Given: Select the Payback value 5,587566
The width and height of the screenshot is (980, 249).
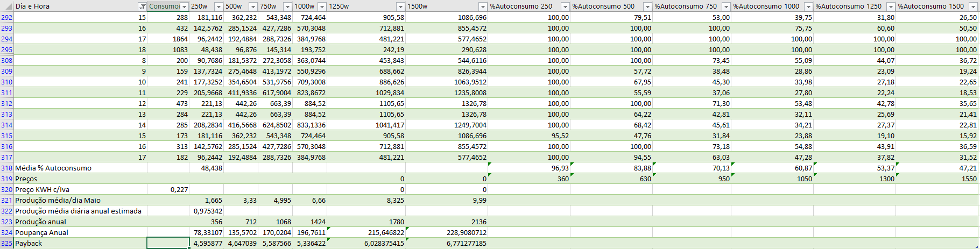Looking at the screenshot, I should [276, 243].
